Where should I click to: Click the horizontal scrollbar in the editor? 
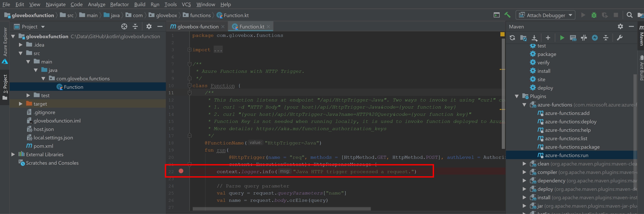click(282, 209)
